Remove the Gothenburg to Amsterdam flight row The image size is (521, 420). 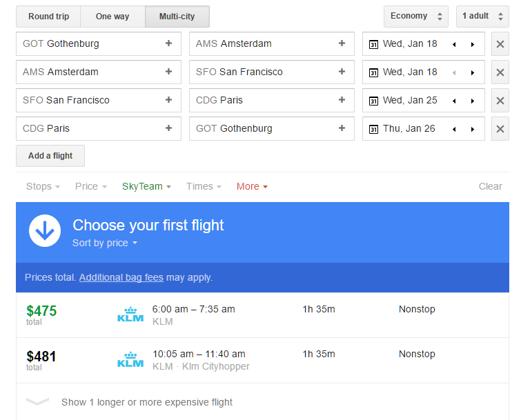pyautogui.click(x=500, y=44)
